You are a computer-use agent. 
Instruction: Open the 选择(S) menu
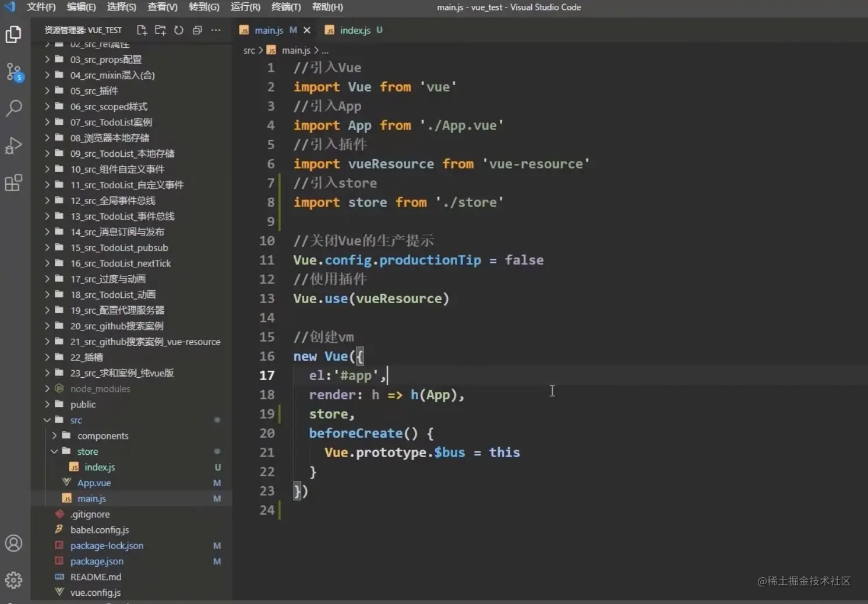(122, 7)
